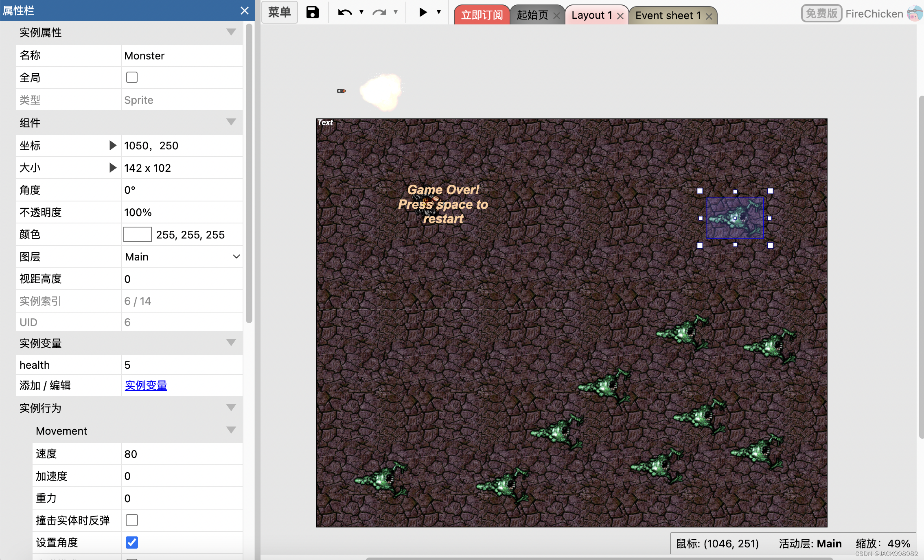
Task: Expand the size (大小) disclosure triangle
Action: click(x=113, y=168)
